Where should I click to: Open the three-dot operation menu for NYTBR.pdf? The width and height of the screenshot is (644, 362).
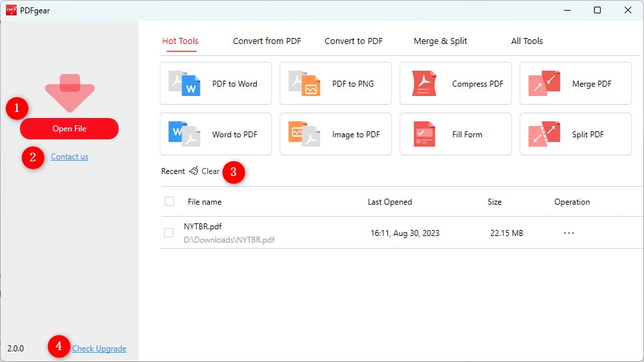coord(569,233)
